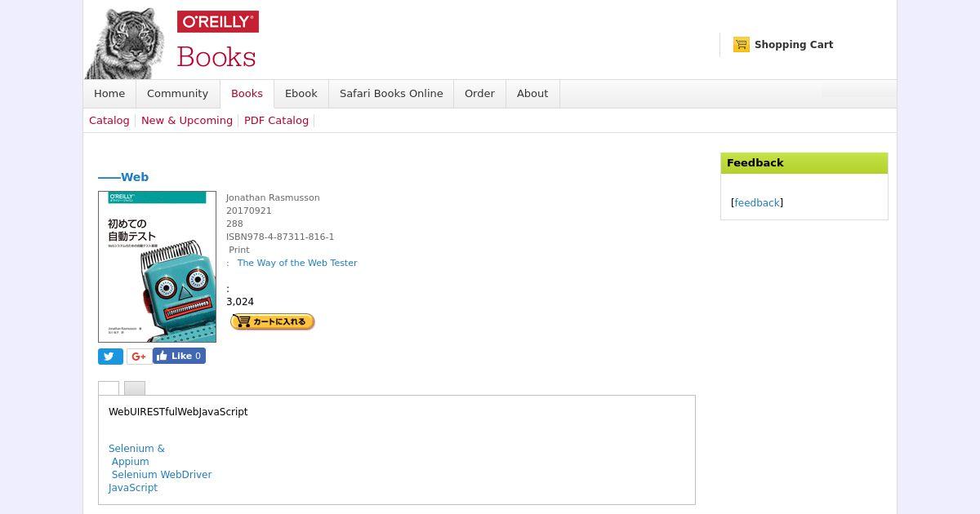Open the JavaScript link
This screenshot has height=514, width=980.
click(133, 488)
